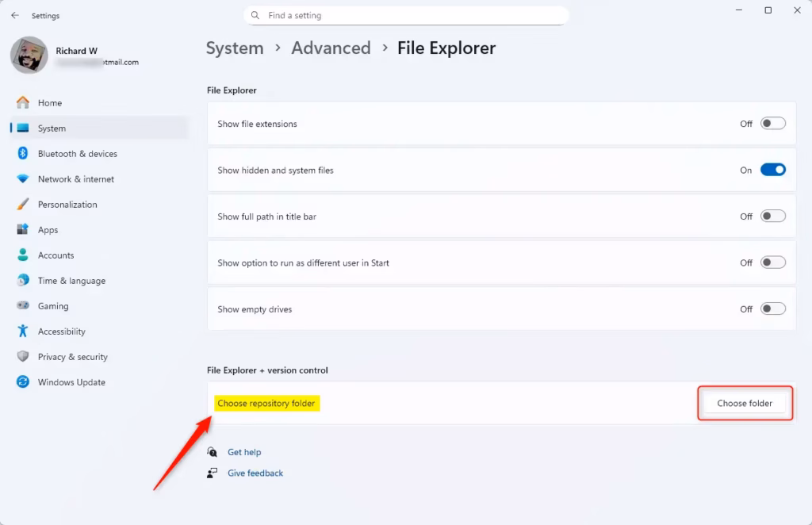Screen dimensions: 812x525
Task: Select System in the sidebar
Action: point(99,128)
